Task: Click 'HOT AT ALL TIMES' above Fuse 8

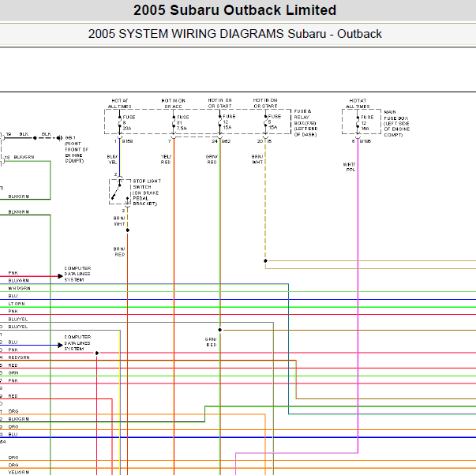Action: pos(120,103)
